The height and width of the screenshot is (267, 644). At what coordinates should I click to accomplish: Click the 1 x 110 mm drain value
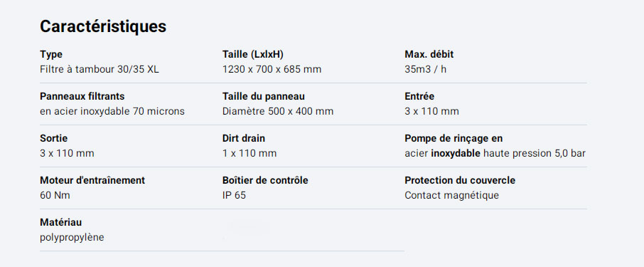click(x=249, y=154)
